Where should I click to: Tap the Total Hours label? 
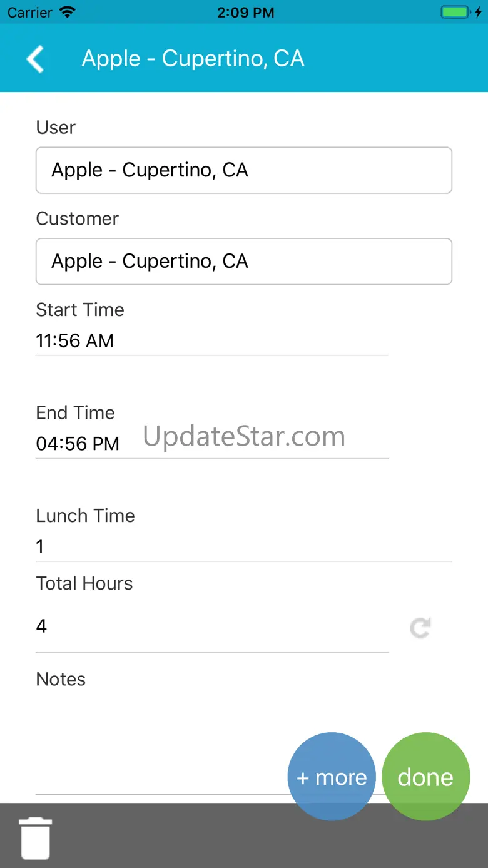click(x=84, y=583)
